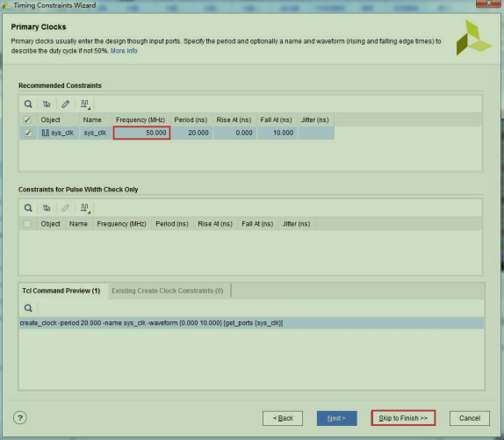This screenshot has height=440, width=504.
Task: Click Jitter (ns) header in Pulse Width table
Action: pos(297,224)
